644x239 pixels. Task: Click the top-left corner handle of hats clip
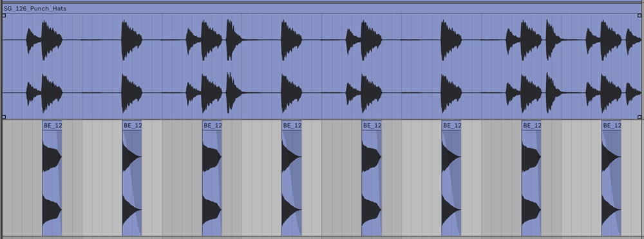[4, 15]
